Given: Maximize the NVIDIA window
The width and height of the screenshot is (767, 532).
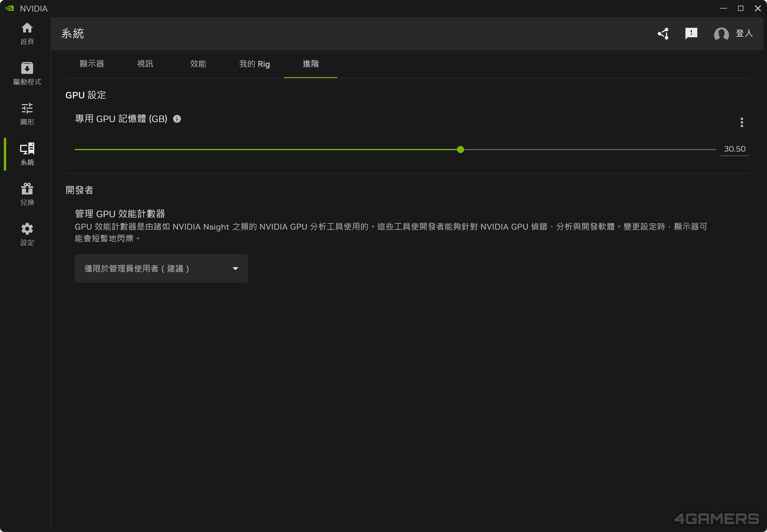Looking at the screenshot, I should (741, 8).
